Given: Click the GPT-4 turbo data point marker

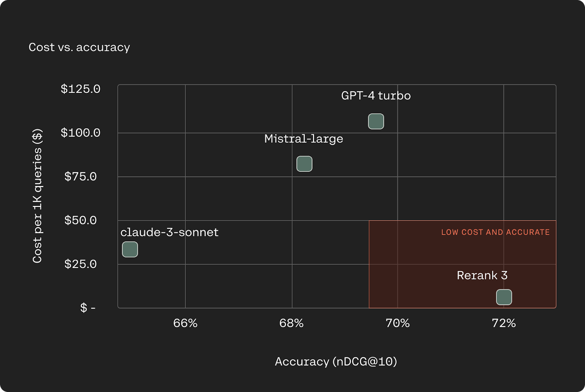Looking at the screenshot, I should (376, 121).
